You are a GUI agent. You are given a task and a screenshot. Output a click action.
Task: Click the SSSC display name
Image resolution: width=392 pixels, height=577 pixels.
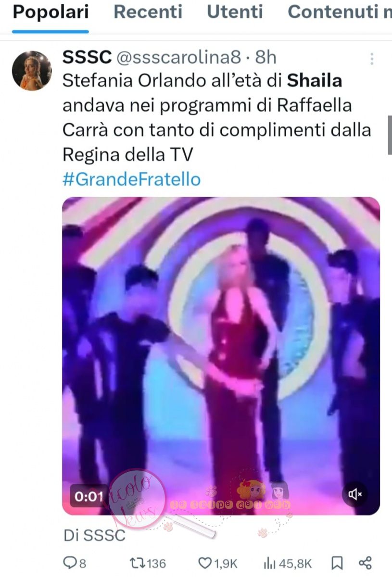[88, 58]
